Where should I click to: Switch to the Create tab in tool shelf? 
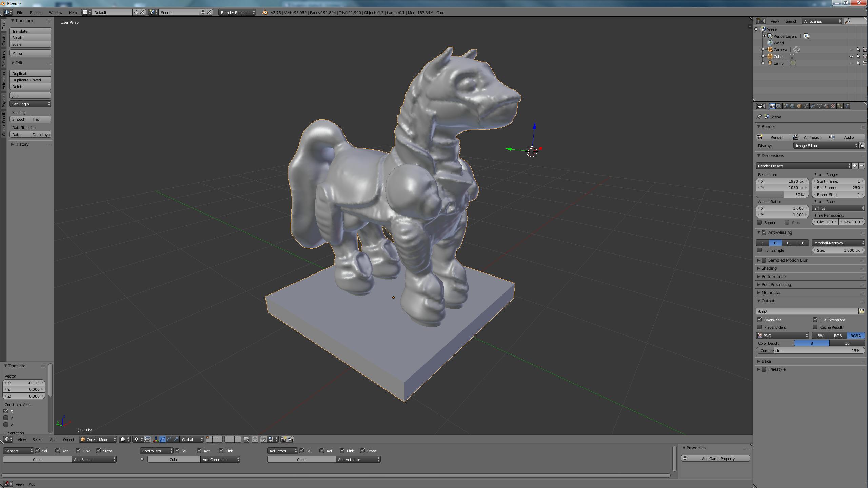[x=3, y=40]
